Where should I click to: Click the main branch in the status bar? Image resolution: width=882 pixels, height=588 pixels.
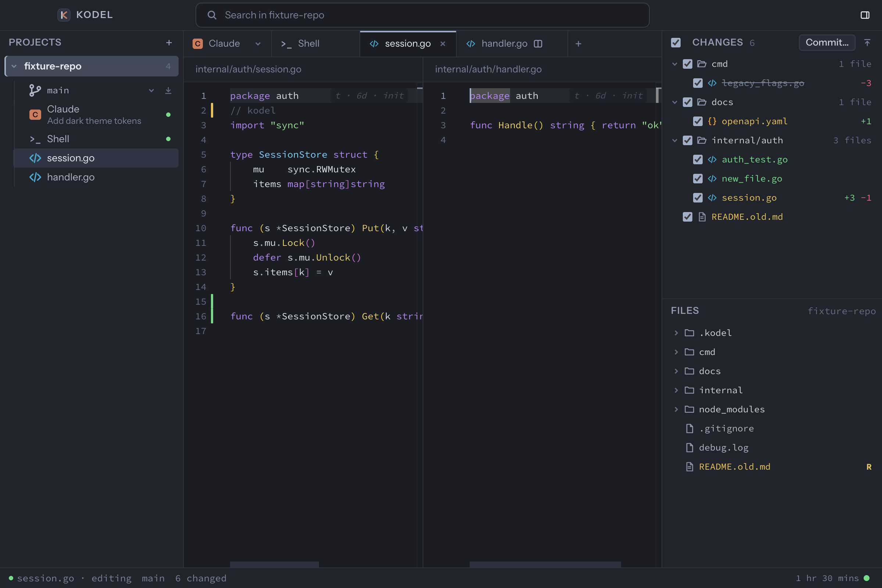click(x=153, y=578)
